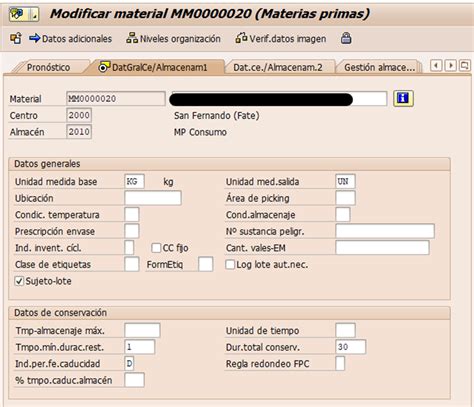Click the Cant. vales-EM field
Screen dimensions: 474x407
pyautogui.click(x=382, y=248)
